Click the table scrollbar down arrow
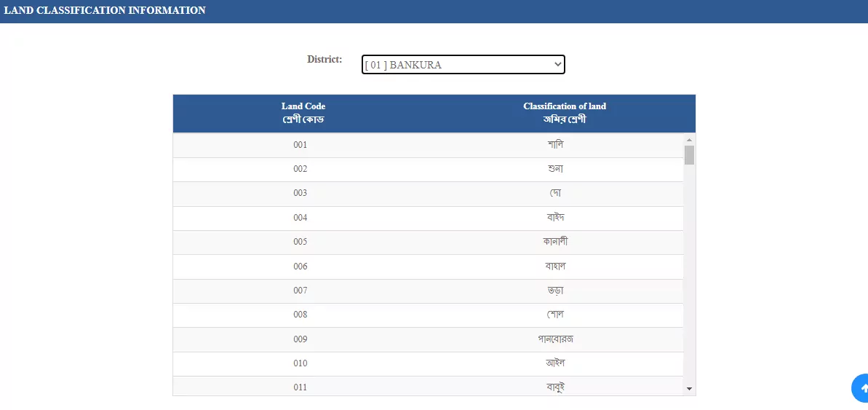Image resolution: width=868 pixels, height=410 pixels. 689,390
